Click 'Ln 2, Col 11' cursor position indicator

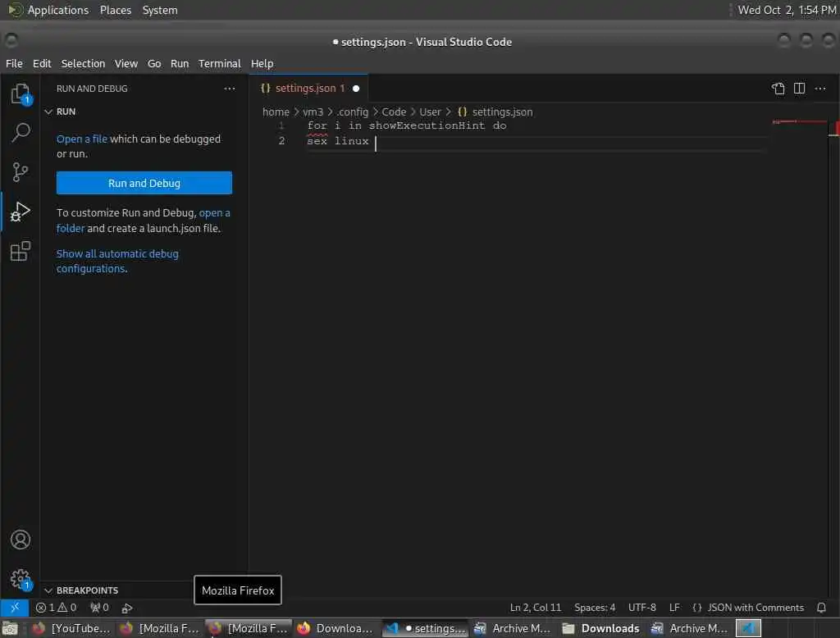(536, 608)
